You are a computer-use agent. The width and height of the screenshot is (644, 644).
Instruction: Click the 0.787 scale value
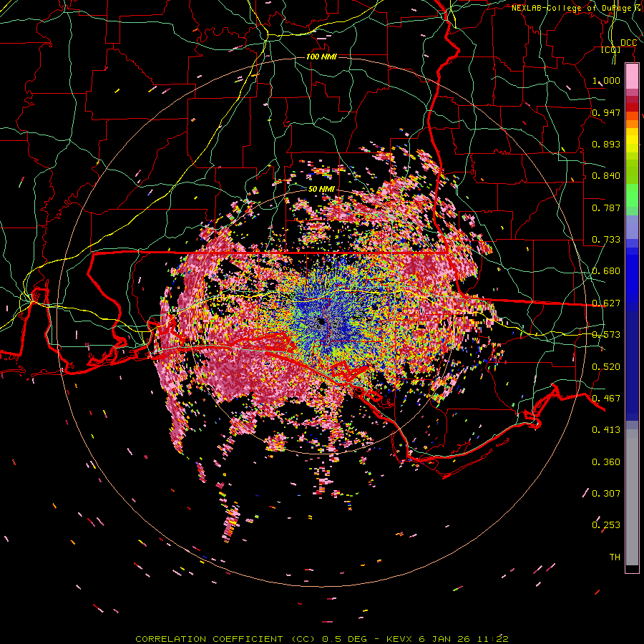(606, 208)
